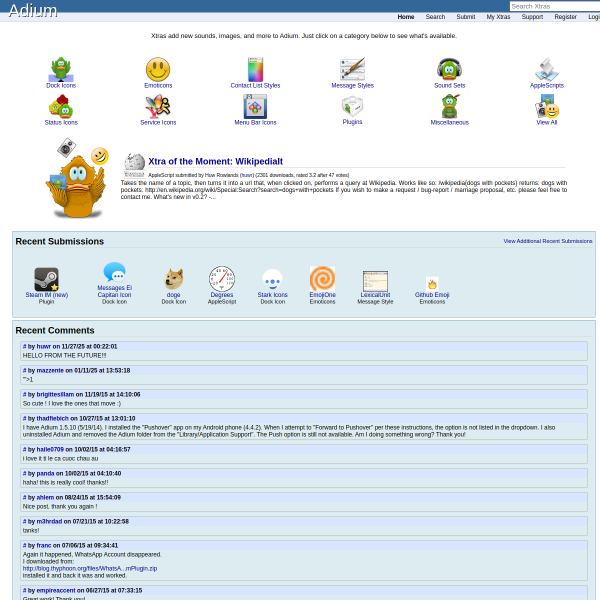Click commenter ahlem name link
Image resolution: width=600 pixels, height=600 pixels.
tap(45, 497)
